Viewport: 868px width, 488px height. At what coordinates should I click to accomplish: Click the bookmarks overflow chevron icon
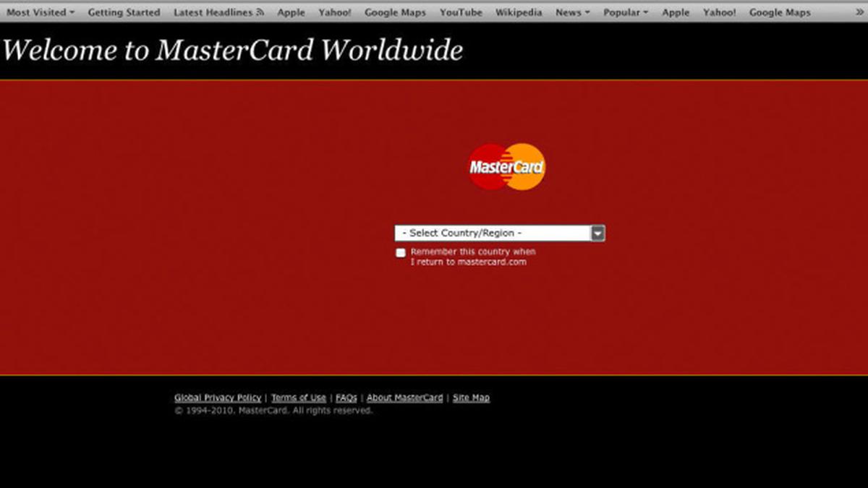pos(859,12)
